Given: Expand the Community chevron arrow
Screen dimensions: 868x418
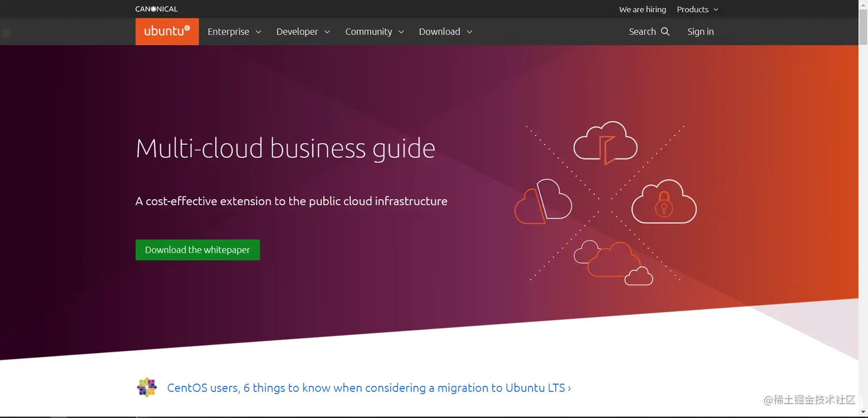Looking at the screenshot, I should [x=401, y=32].
